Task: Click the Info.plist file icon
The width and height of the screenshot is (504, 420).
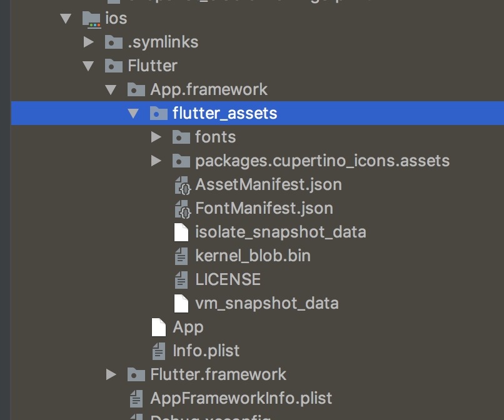Action: [159, 351]
